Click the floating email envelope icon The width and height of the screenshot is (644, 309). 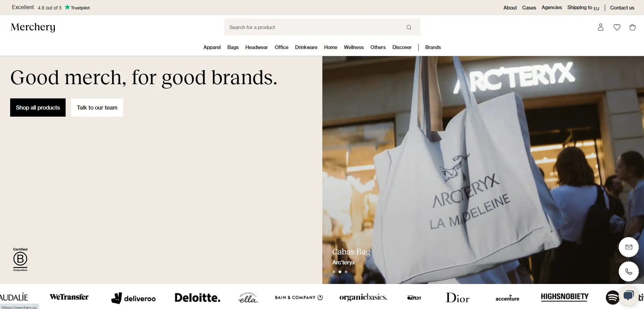[x=629, y=247]
